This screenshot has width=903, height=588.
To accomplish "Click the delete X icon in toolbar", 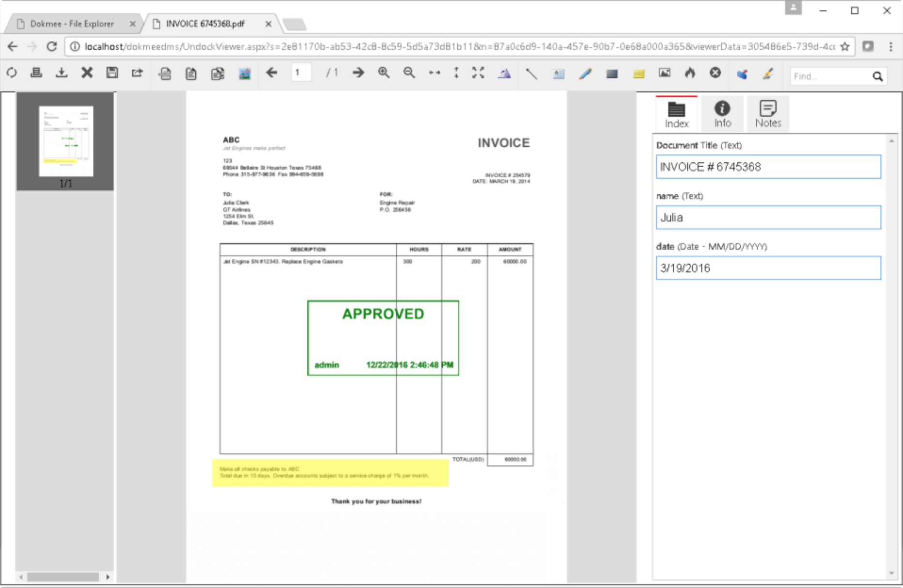I will point(87,73).
